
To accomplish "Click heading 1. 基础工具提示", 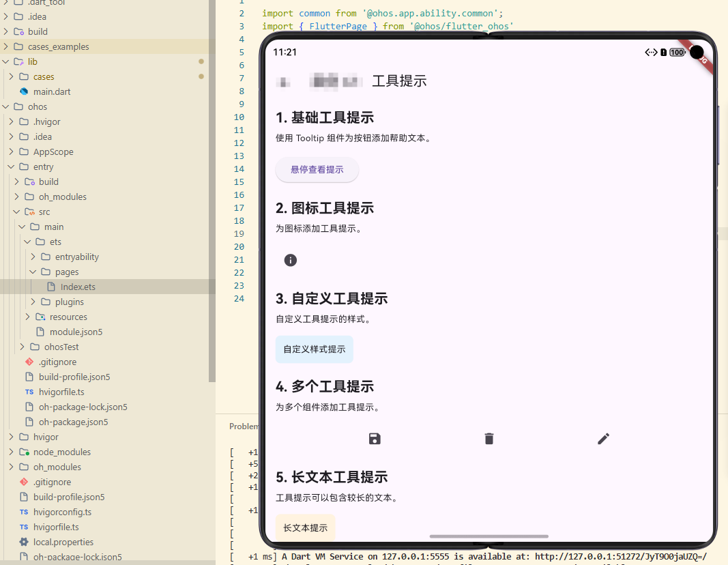I will 325,117.
